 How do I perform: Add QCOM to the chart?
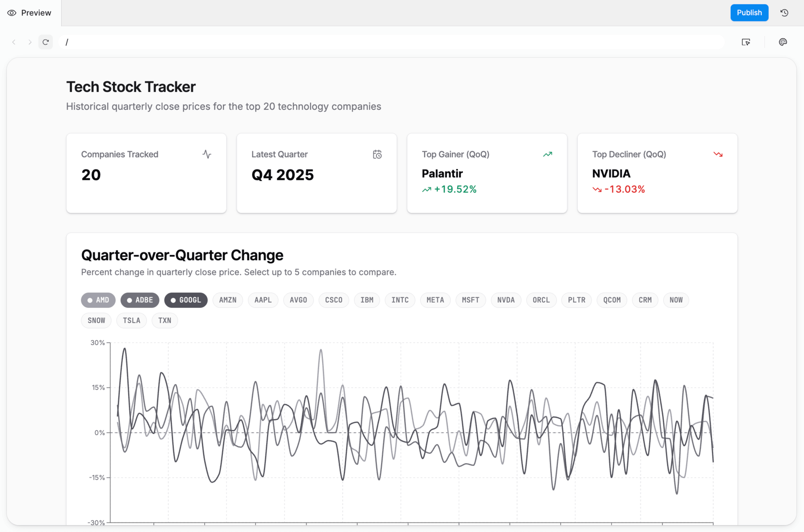click(612, 300)
